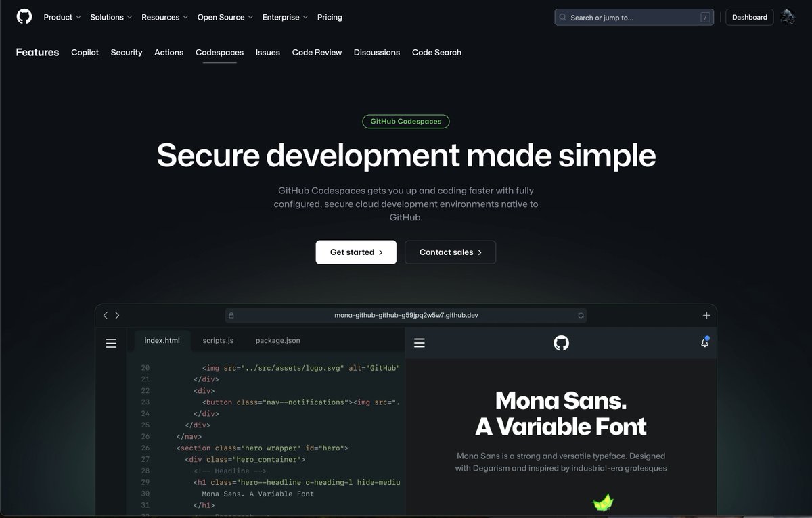Click the div class hero_container code line
This screenshot has height=518, width=812.
point(245,459)
